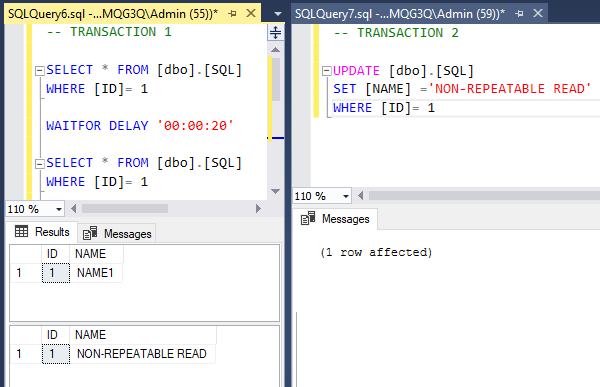Screen dimensions: 600x387
Task: Click the SET [NAME] line in Transaction 2
Action: tap(462, 89)
